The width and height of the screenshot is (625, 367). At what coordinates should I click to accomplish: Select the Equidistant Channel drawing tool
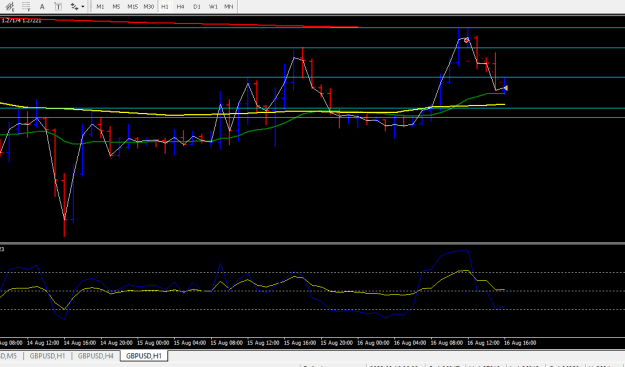tap(10, 6)
